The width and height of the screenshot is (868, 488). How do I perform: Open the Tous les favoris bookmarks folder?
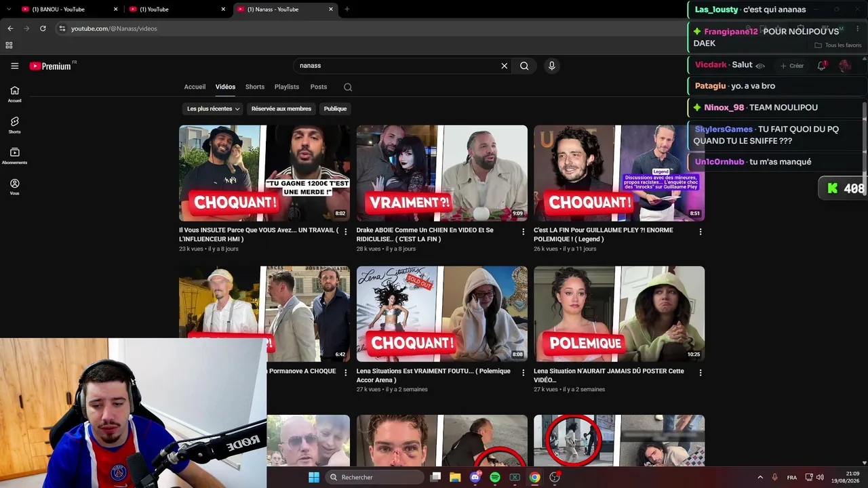(x=838, y=45)
